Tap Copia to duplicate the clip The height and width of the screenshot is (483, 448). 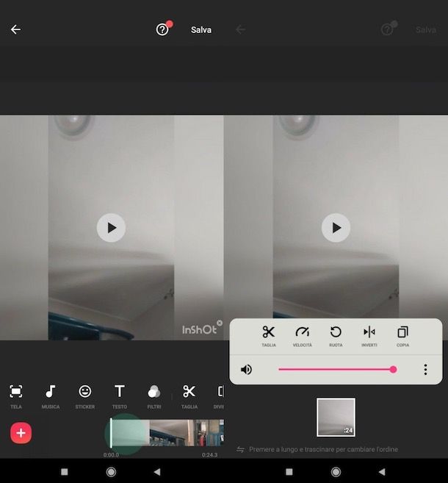click(402, 336)
